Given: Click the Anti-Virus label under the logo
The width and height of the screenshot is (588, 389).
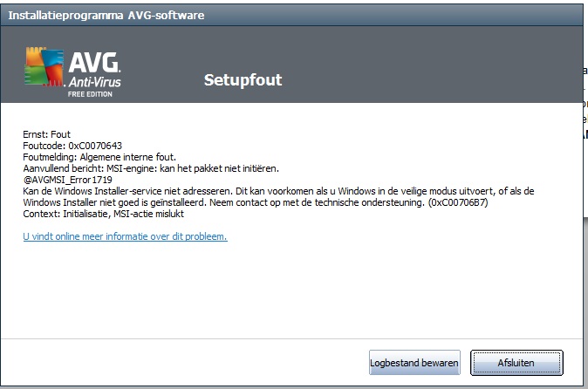Looking at the screenshot, I should click(96, 81).
